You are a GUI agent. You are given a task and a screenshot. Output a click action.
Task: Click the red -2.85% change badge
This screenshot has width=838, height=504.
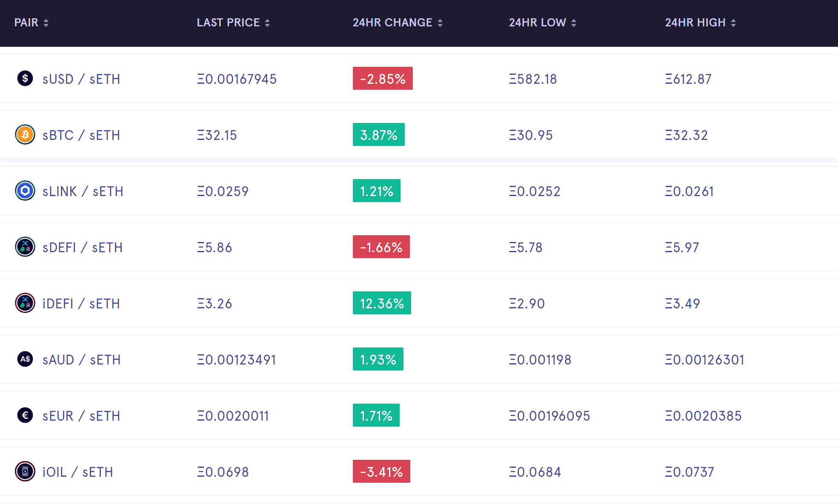(383, 78)
